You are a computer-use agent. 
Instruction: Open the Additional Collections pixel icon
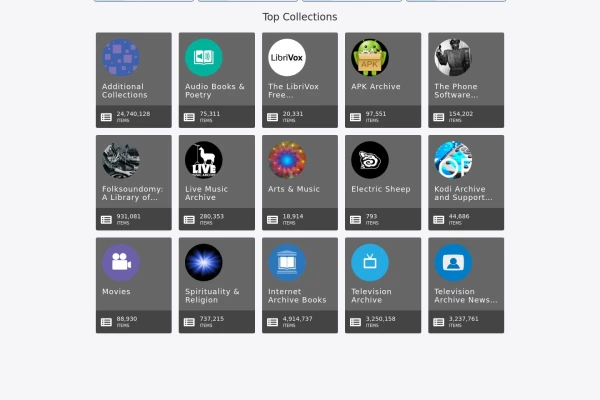tap(121, 57)
